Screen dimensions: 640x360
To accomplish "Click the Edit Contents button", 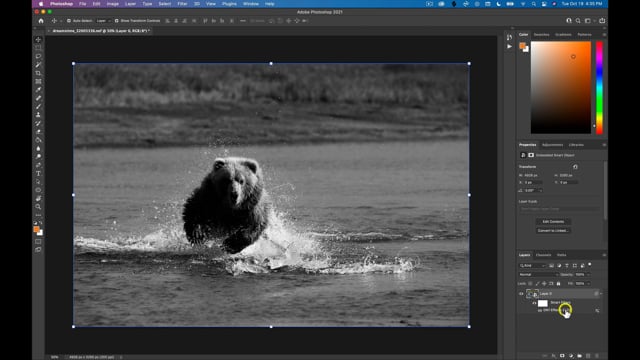I will click(x=553, y=222).
